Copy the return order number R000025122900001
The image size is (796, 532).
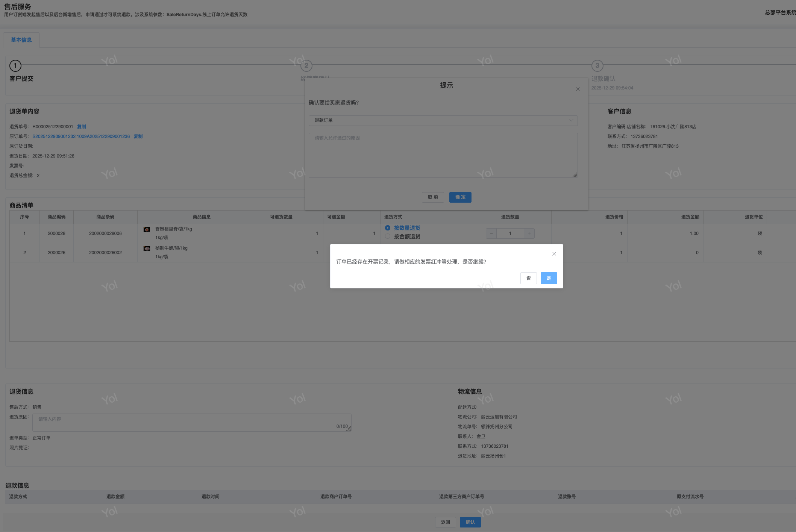[x=82, y=127]
